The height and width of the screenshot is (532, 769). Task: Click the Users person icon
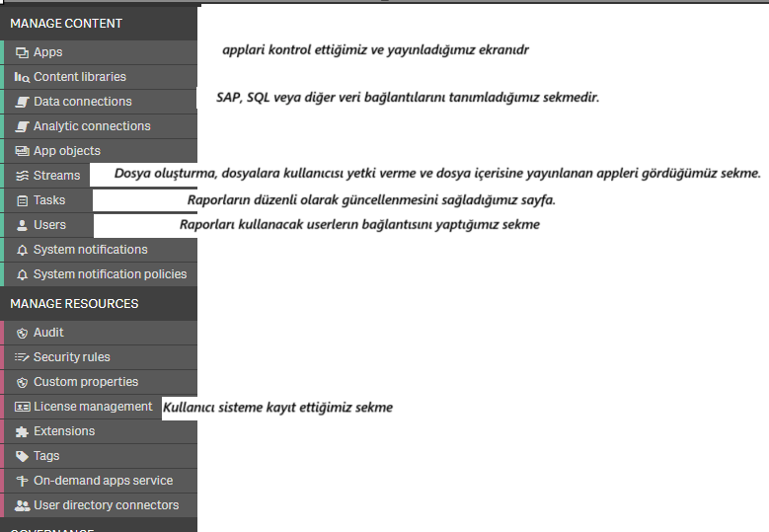(22, 225)
